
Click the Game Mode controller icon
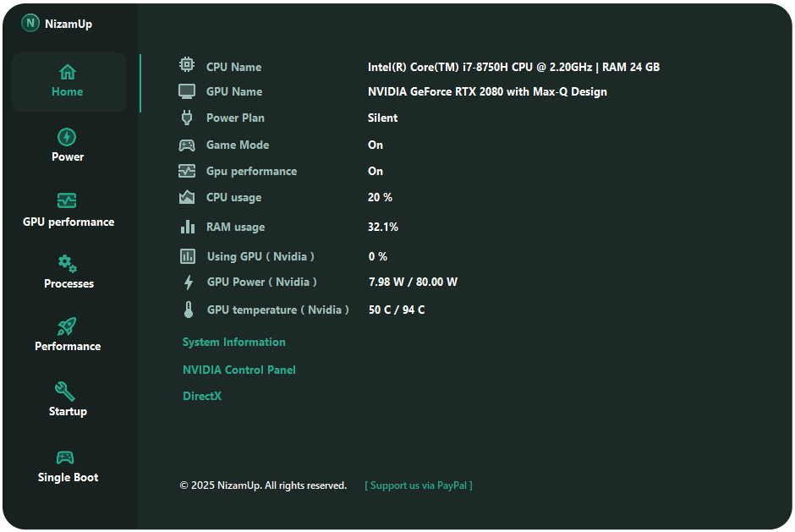click(x=187, y=145)
